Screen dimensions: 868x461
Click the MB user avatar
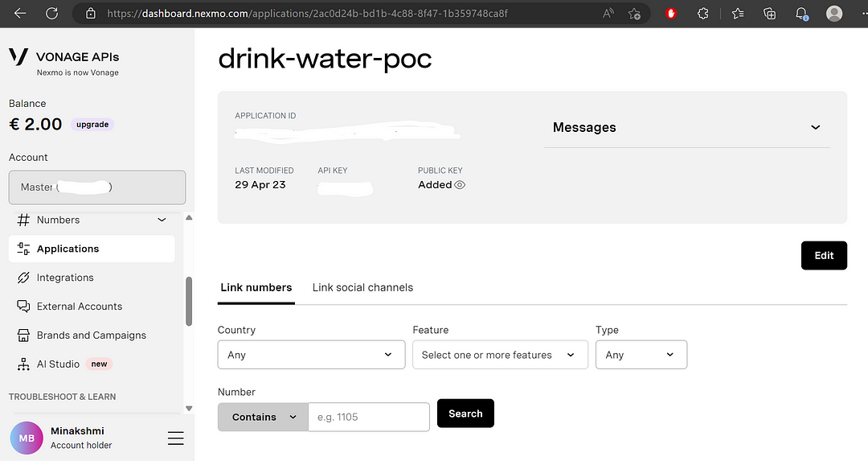pyautogui.click(x=27, y=438)
